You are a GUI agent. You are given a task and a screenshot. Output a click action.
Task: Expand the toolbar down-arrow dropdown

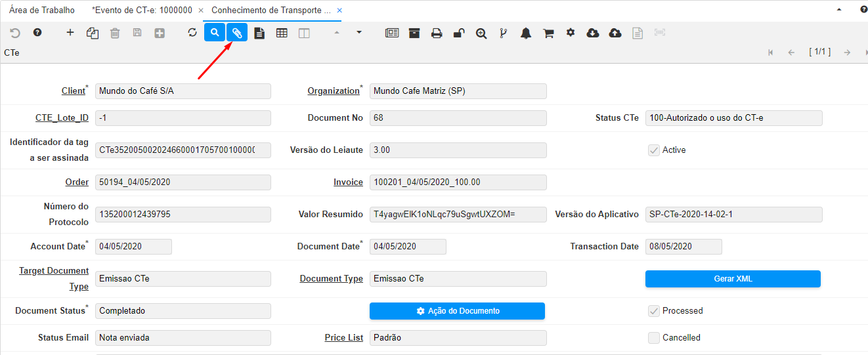(x=358, y=32)
